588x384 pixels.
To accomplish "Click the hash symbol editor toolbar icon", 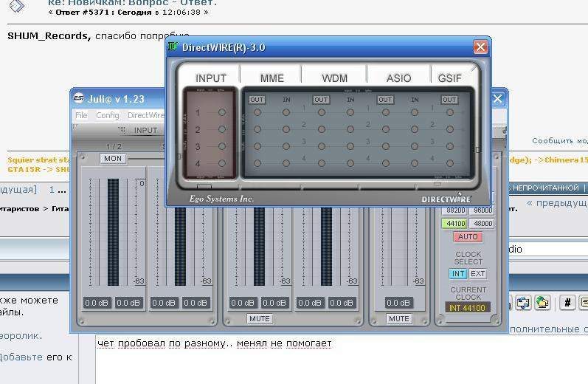I will (567, 302).
